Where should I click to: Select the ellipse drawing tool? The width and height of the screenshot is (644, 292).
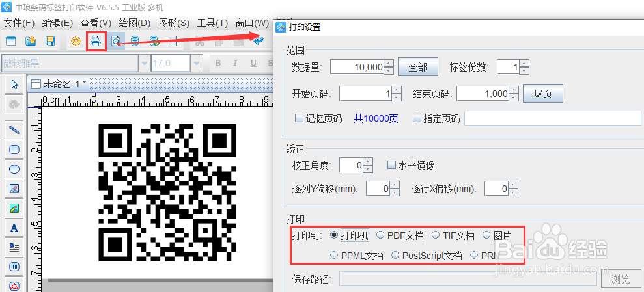(x=14, y=169)
